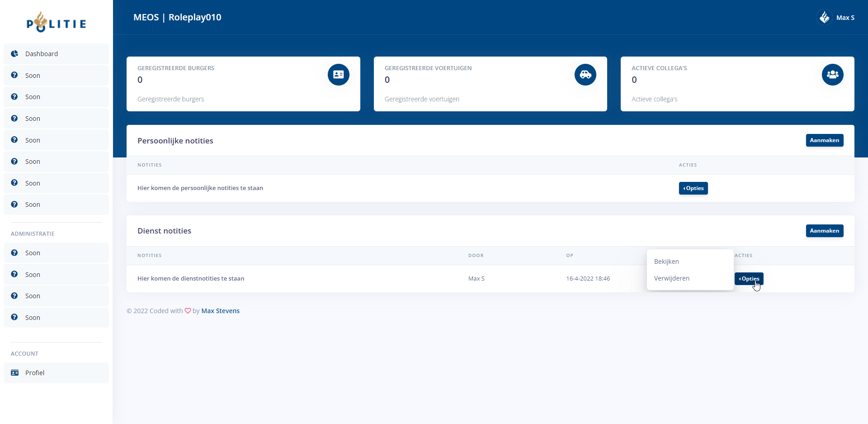Click the Politie logo in sidebar
Image resolution: width=868 pixels, height=424 pixels.
click(56, 22)
